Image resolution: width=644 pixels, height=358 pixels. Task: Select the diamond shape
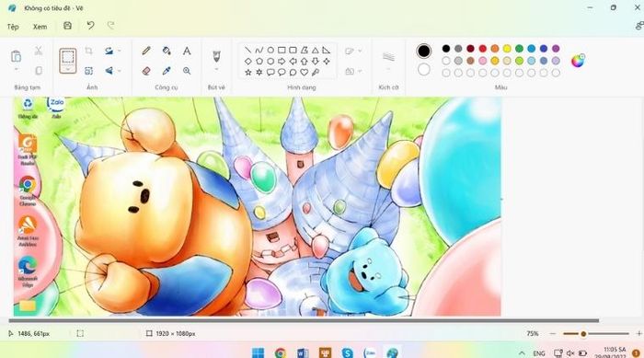[248, 62]
